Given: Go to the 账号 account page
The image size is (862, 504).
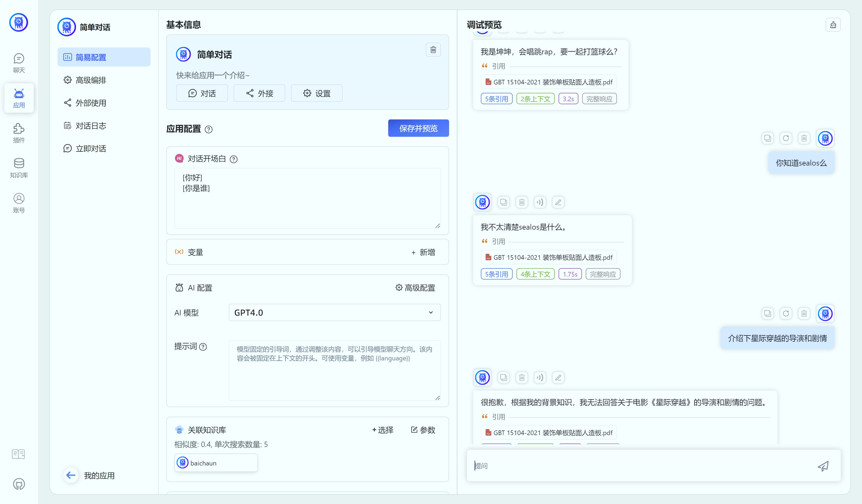Looking at the screenshot, I should coord(19,203).
